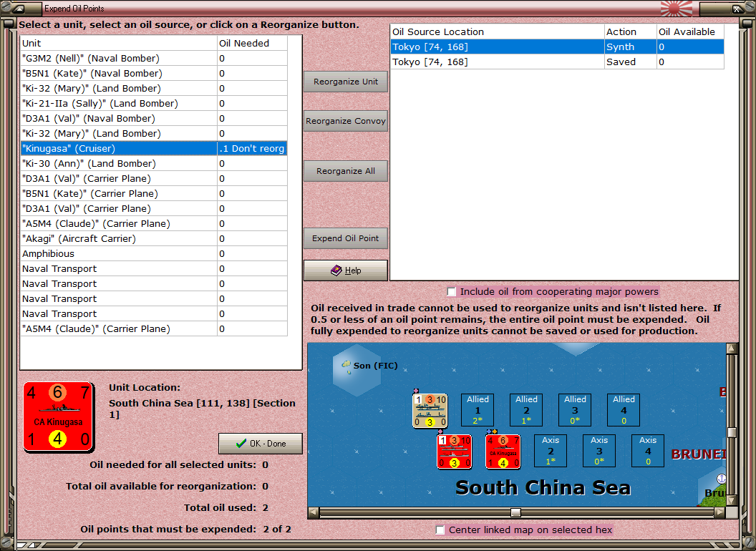756x551 pixels.
Task: Click the Reorganize All button
Action: tap(346, 171)
